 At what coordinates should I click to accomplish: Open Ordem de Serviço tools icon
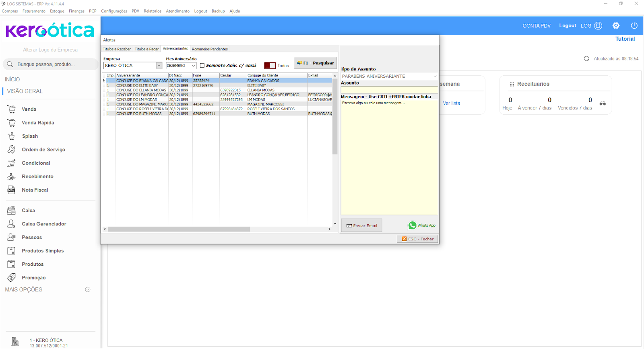pos(11,149)
